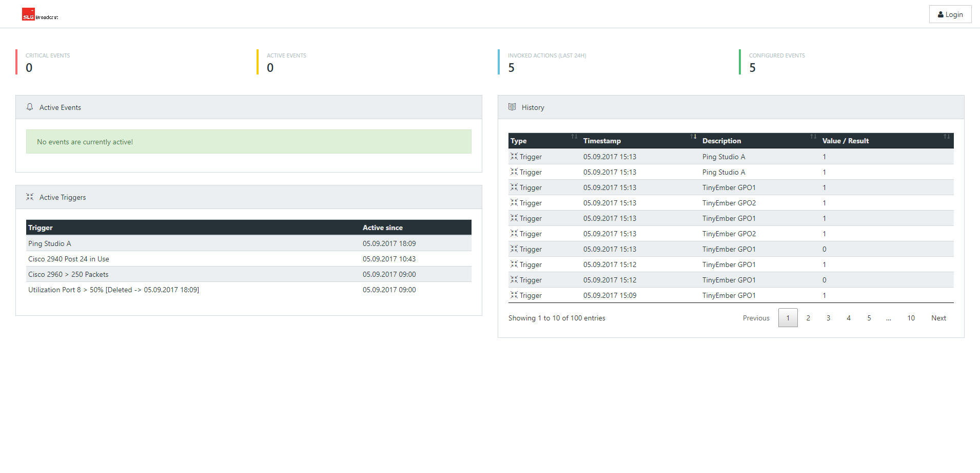Click the sort arrows on Timestamp column
The image size is (980, 473).
pyautogui.click(x=693, y=137)
